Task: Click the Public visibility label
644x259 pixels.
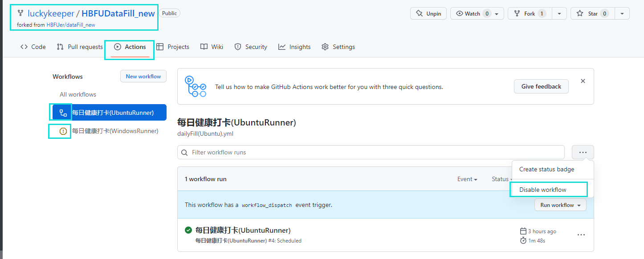Action: pyautogui.click(x=169, y=13)
